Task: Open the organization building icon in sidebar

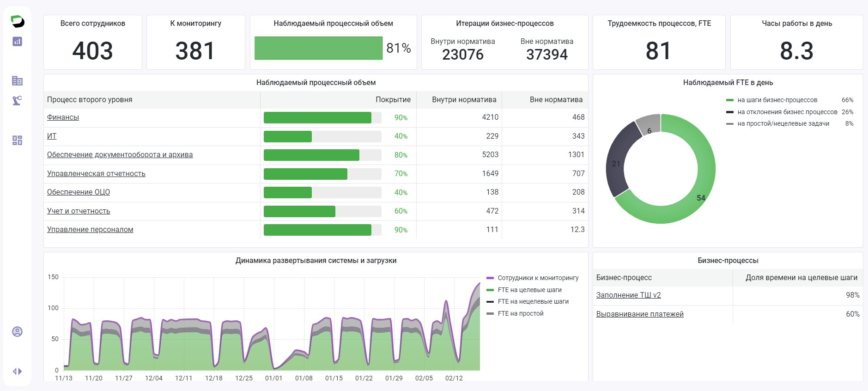Action: 17,81
